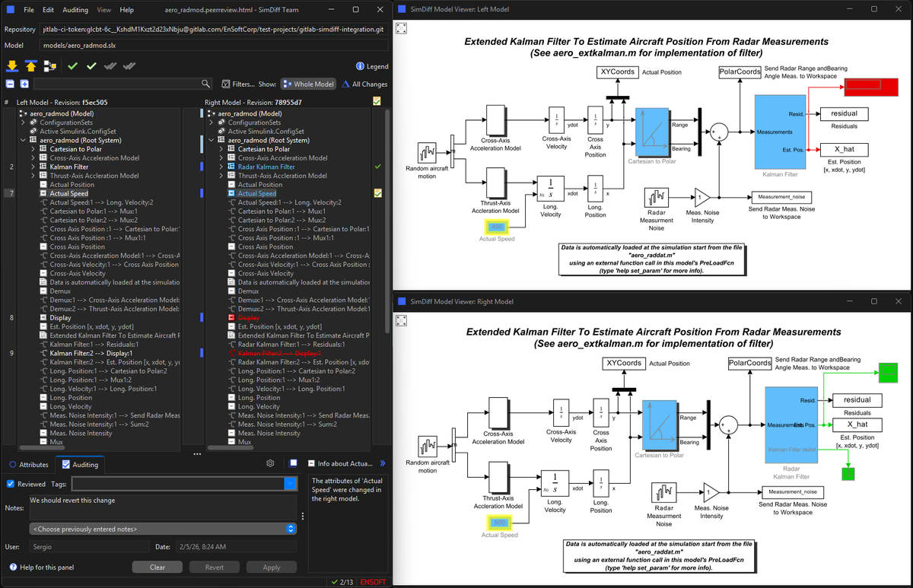Click horizontal three-dots splitter above Auditing panel
The width and height of the screenshot is (913, 588).
(x=197, y=454)
